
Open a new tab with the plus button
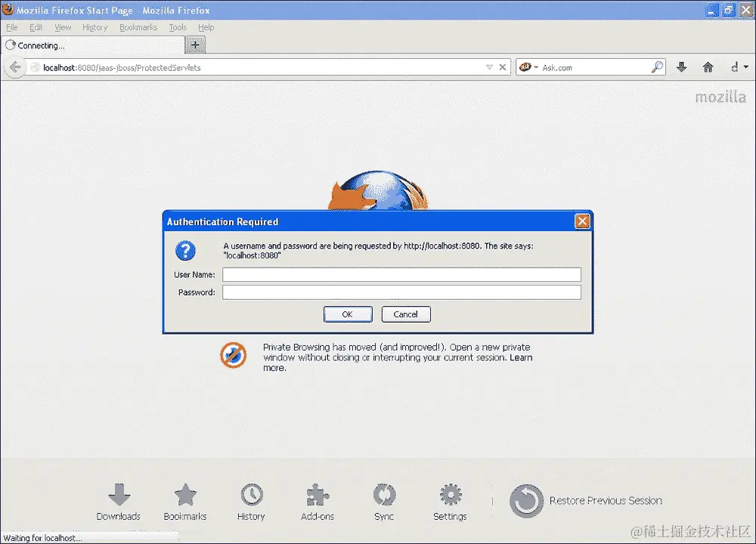click(x=195, y=45)
